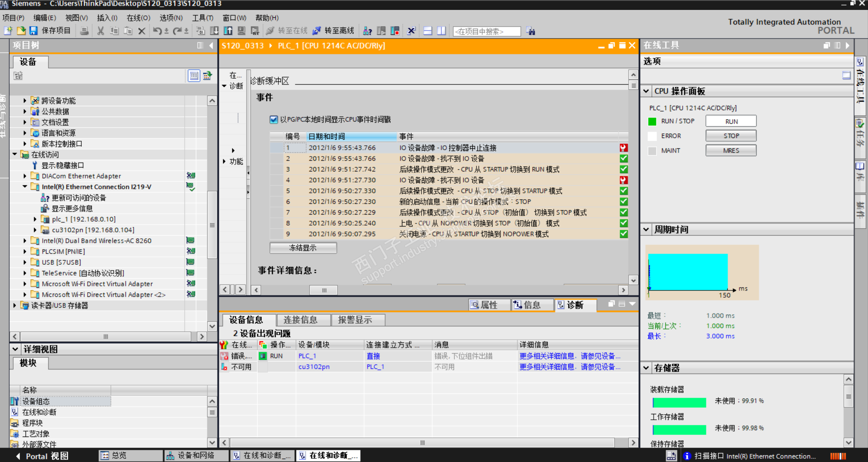Click the open project folder icon
This screenshot has width=868, height=462.
pyautogui.click(x=21, y=31)
